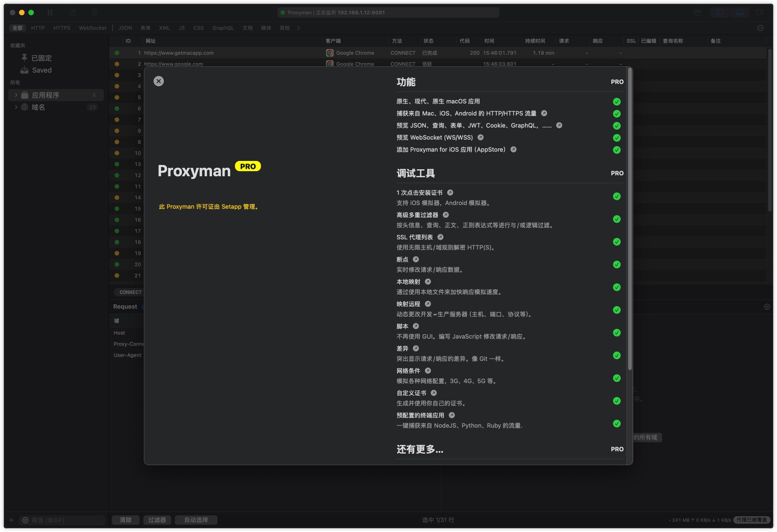Screen dimensions: 777x532
Task: Select the WebSocket filter tab
Action: point(93,28)
